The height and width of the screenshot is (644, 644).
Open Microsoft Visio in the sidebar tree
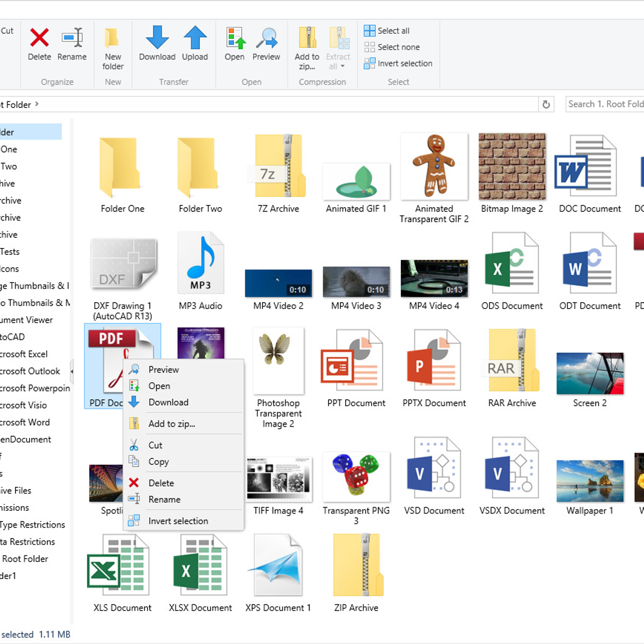click(x=23, y=405)
